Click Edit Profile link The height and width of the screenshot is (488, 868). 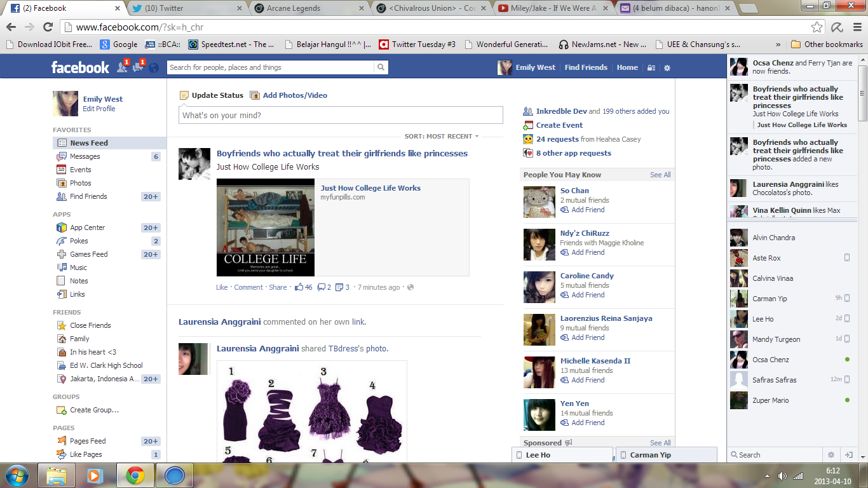pyautogui.click(x=99, y=109)
